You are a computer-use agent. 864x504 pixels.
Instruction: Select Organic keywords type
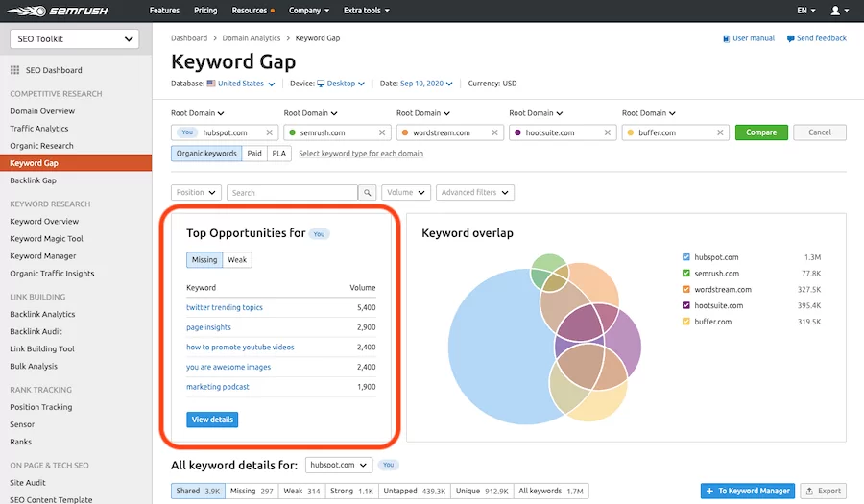coord(206,154)
